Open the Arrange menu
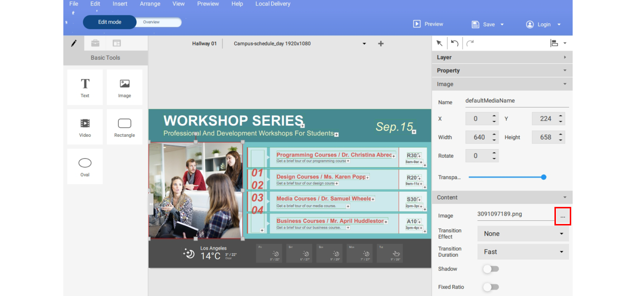The image size is (644, 296). [x=150, y=4]
